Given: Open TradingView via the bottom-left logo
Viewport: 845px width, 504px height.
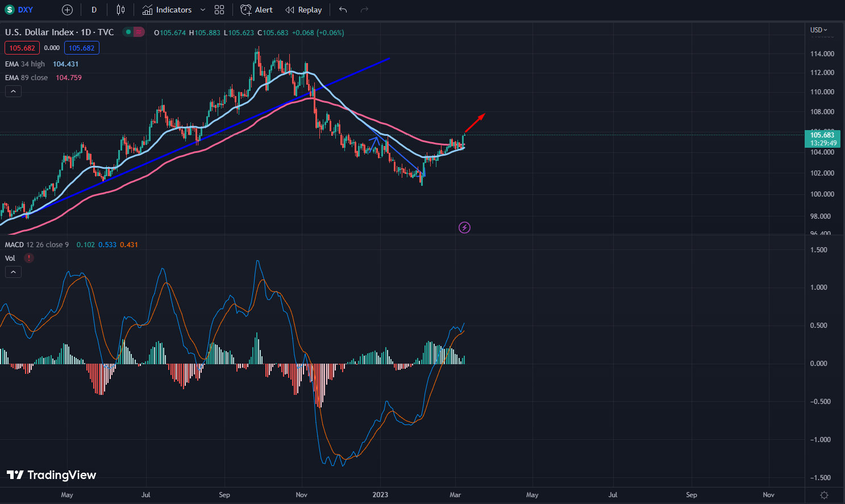Looking at the screenshot, I should click(x=51, y=475).
